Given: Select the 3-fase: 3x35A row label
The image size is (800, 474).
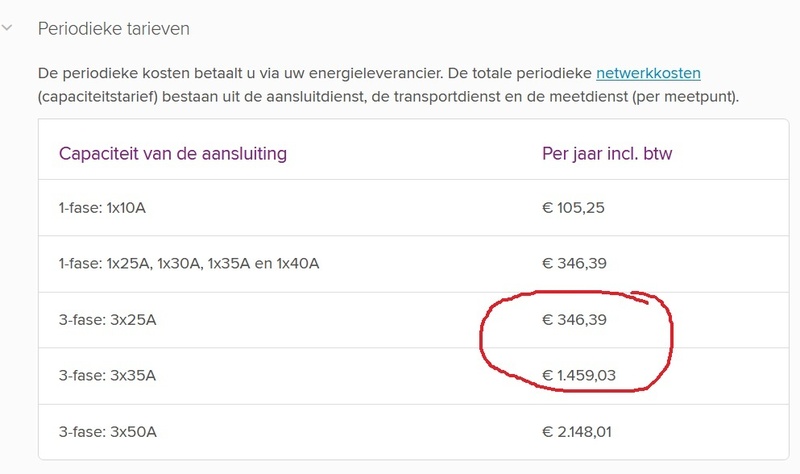Looking at the screenshot, I should pyautogui.click(x=107, y=376).
